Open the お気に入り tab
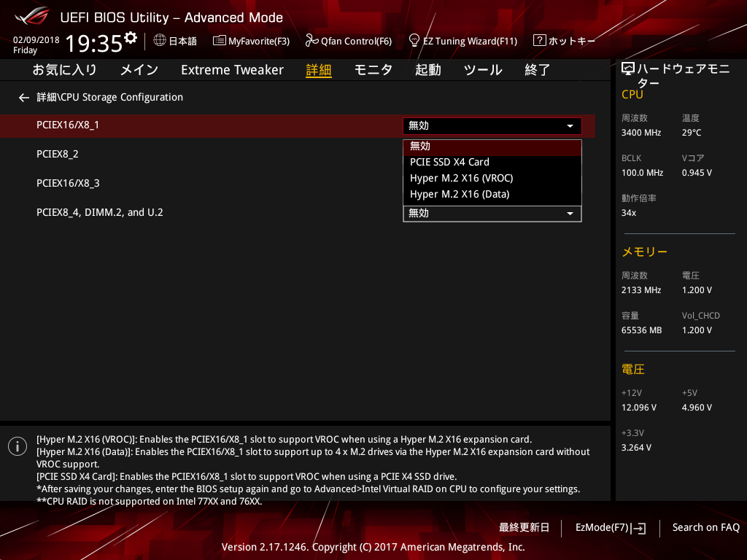 coord(64,70)
